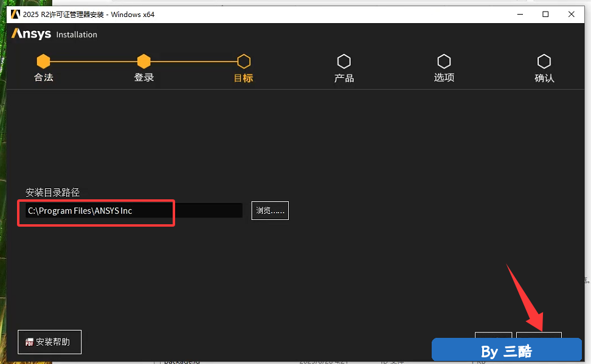The width and height of the screenshot is (591, 364).
Task: Close the installer window
Action: coord(572,15)
